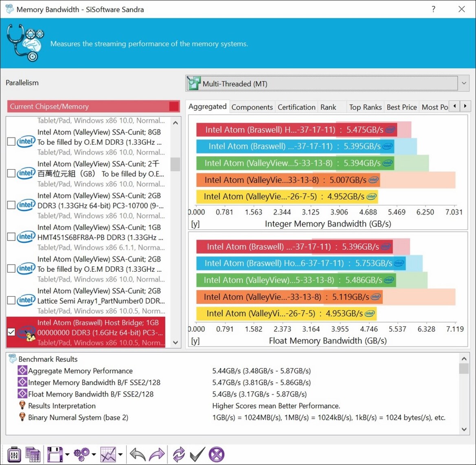
Task: Go forward with the purple curved arrow
Action: pos(157,454)
